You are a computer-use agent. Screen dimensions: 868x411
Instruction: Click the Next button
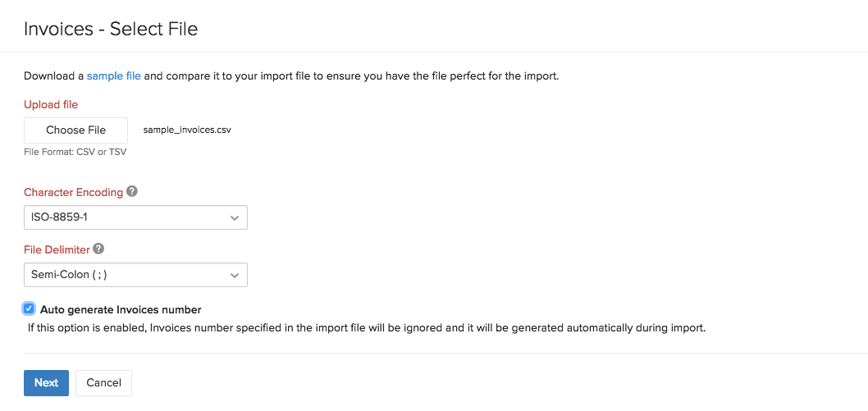[46, 382]
